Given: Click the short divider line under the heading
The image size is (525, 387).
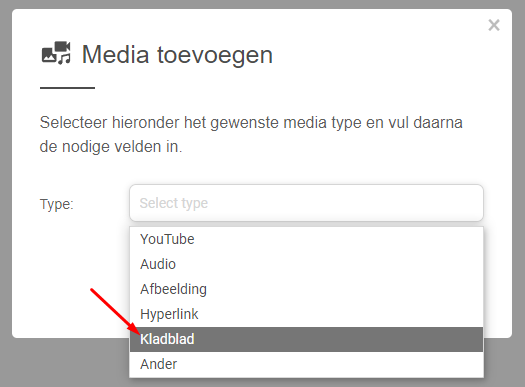Looking at the screenshot, I should tap(67, 88).
